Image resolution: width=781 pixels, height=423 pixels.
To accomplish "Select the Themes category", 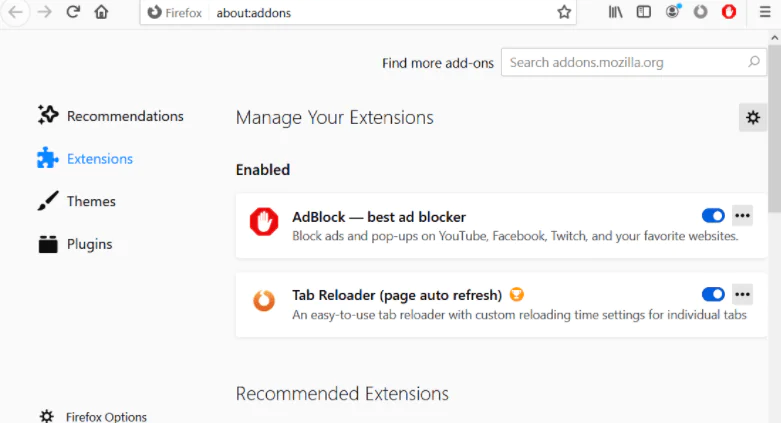I will pyautogui.click(x=91, y=201).
